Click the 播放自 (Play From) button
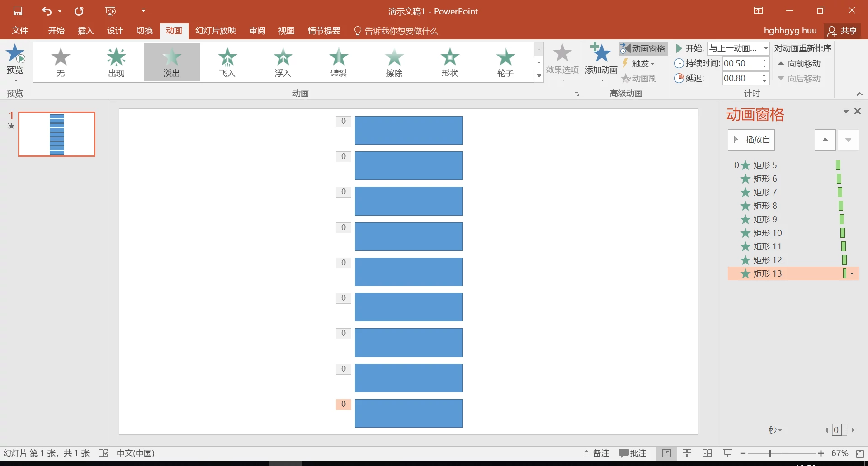The image size is (868, 466). (751, 140)
